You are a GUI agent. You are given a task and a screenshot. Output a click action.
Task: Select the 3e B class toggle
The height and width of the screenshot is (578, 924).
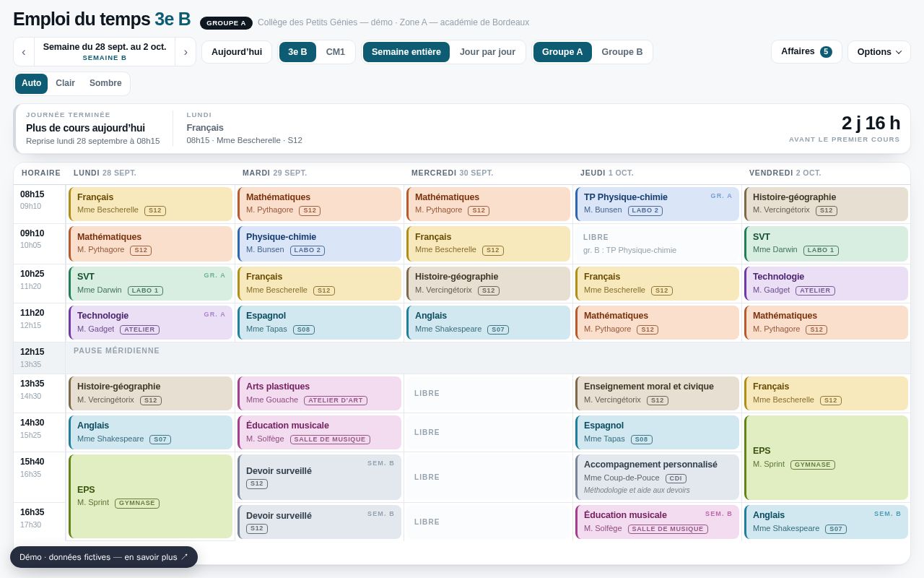[297, 52]
